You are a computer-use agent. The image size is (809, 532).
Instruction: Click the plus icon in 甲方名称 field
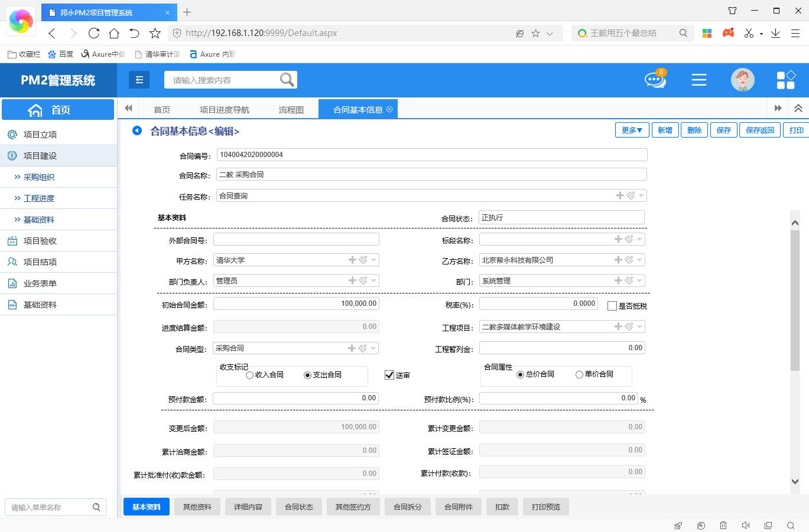point(352,260)
